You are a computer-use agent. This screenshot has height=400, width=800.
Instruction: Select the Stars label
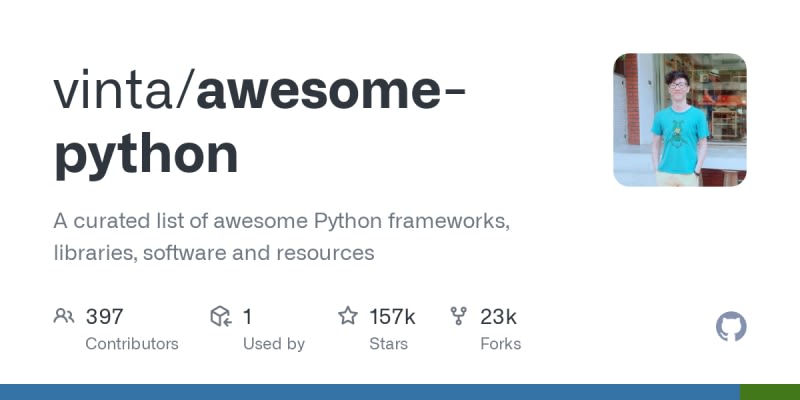389,344
